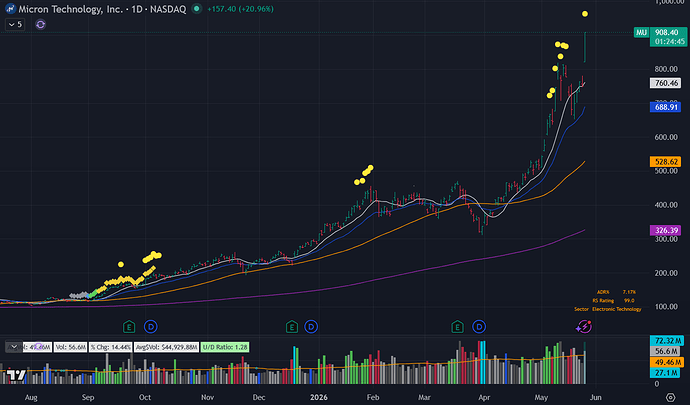Click the green market status dot
Image resolution: width=690 pixels, height=405 pixels.
click(x=197, y=9)
